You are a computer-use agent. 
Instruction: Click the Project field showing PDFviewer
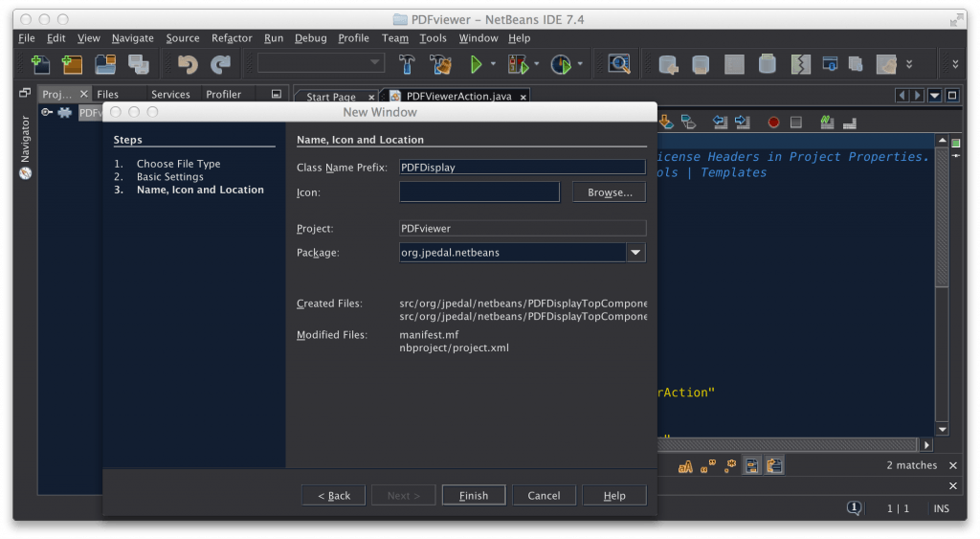pos(523,228)
